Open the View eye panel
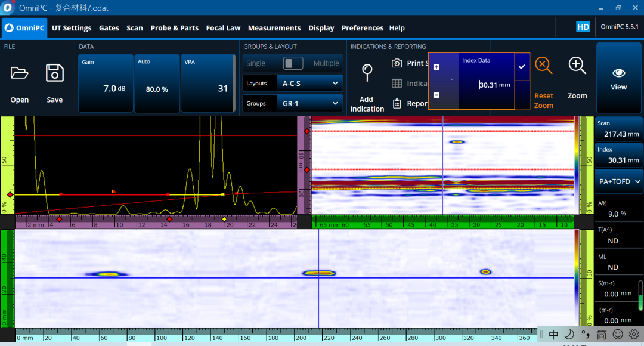This screenshot has width=644, height=346. tap(618, 78)
